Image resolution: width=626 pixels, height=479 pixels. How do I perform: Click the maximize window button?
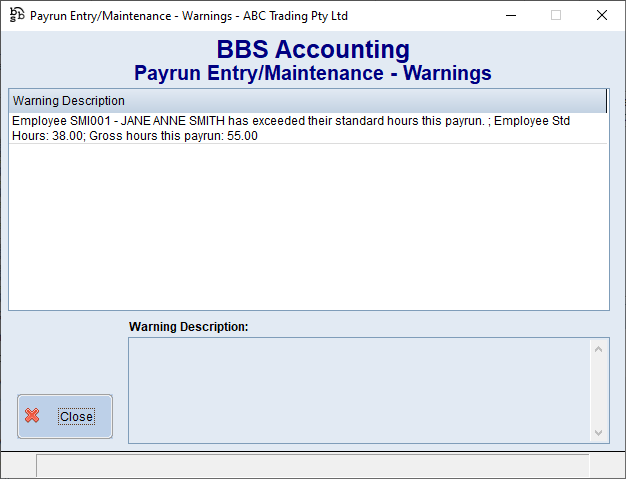556,15
